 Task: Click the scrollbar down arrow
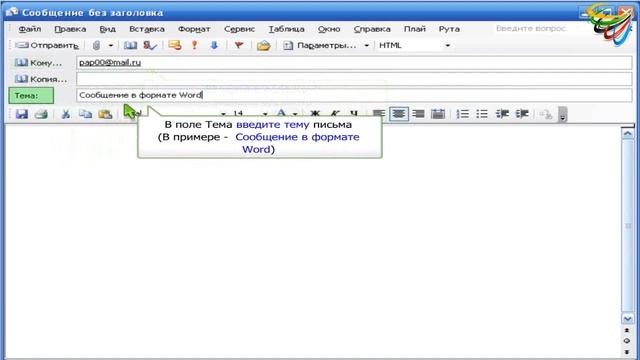[x=628, y=318]
